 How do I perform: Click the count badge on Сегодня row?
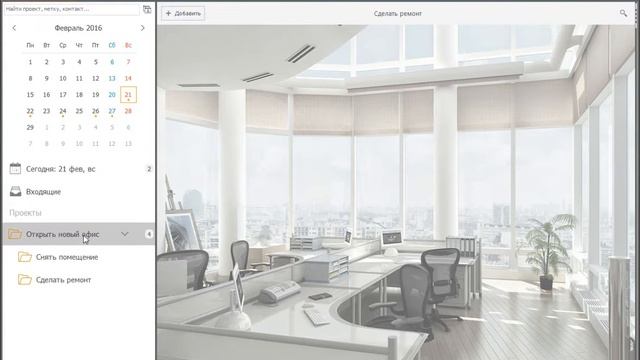click(149, 169)
